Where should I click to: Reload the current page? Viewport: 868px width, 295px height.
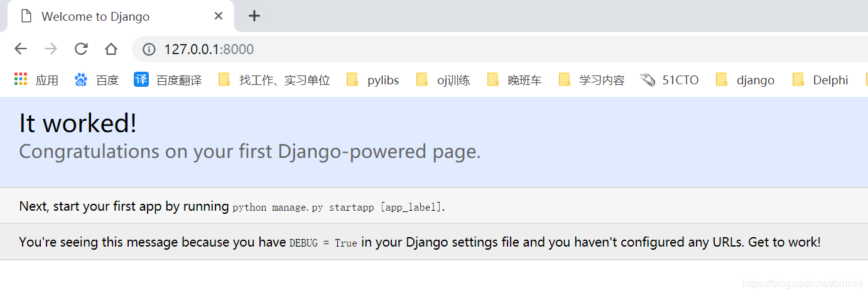81,49
